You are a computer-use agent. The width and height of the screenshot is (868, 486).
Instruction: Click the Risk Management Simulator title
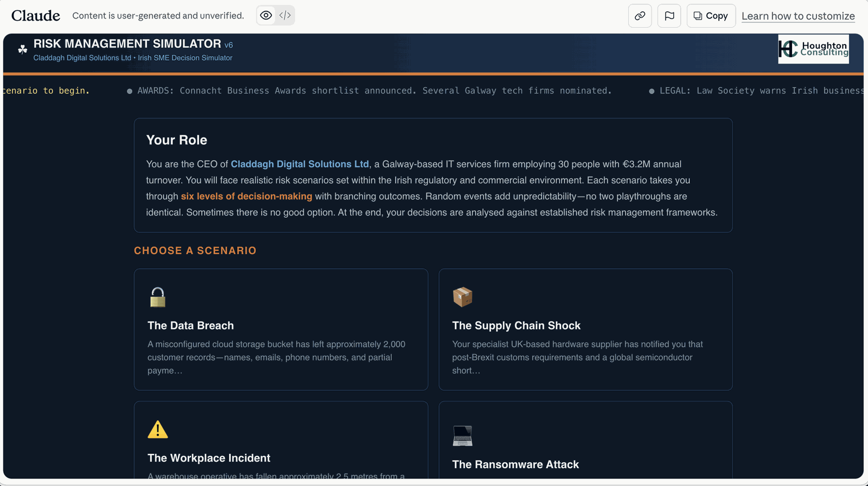127,43
